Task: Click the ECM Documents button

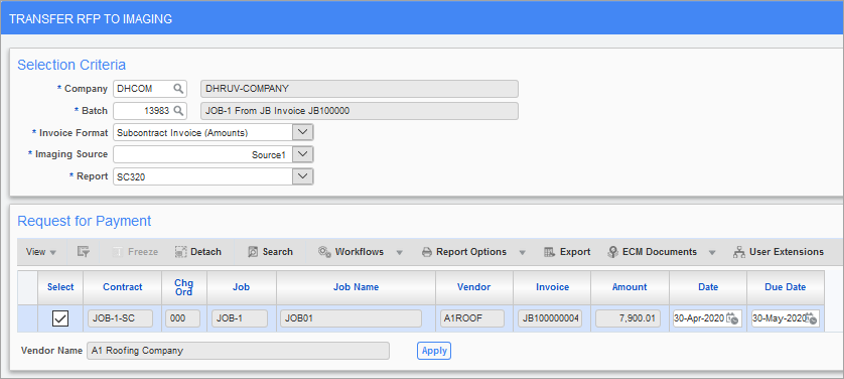Action: pyautogui.click(x=652, y=251)
